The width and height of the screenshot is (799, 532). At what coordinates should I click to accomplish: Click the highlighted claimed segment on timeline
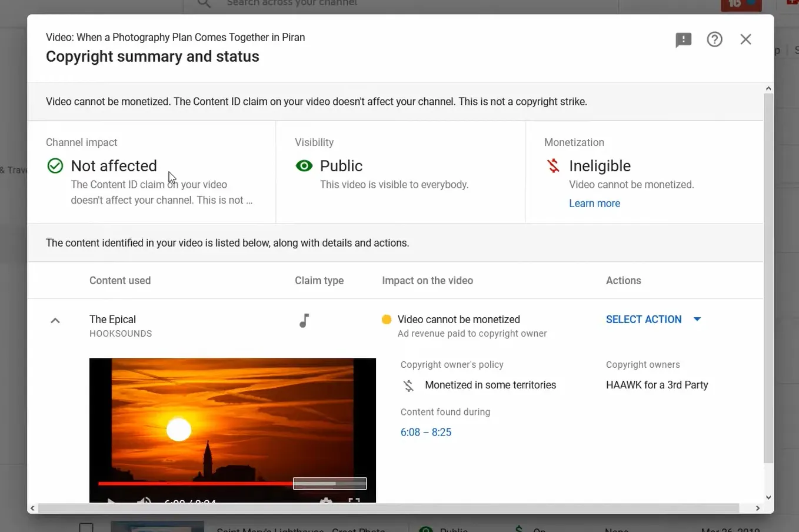[329, 484]
